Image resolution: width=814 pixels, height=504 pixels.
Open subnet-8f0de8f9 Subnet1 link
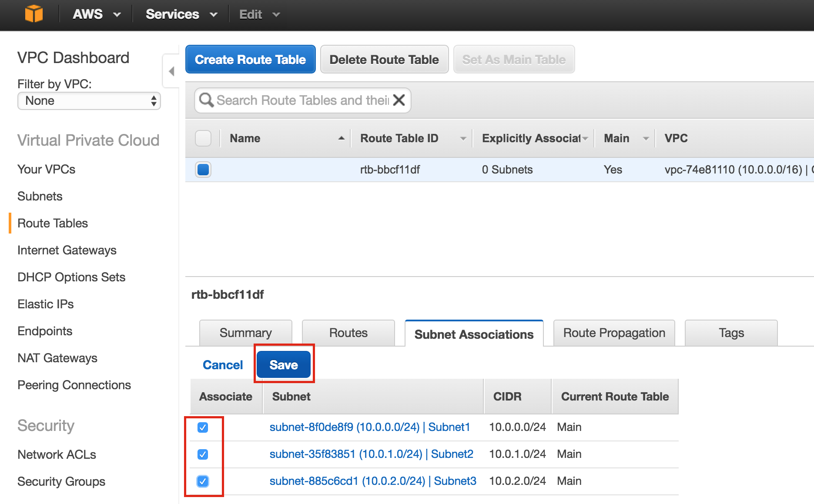tap(370, 427)
